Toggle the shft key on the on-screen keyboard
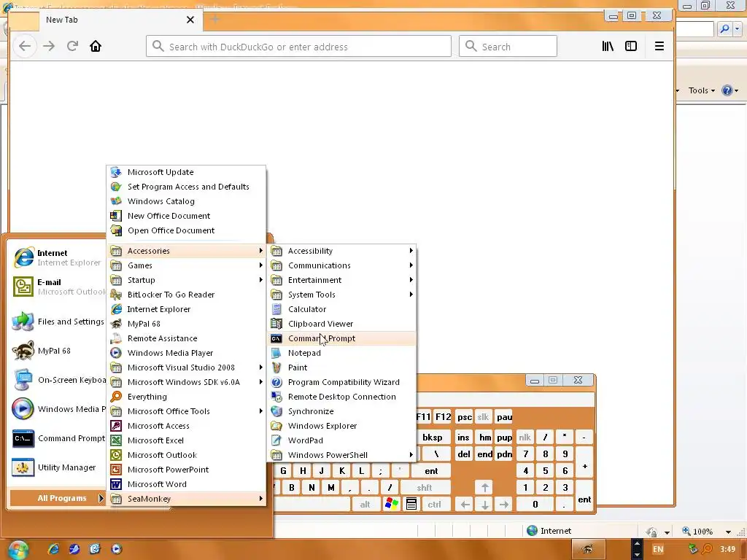The image size is (747, 560). click(x=425, y=488)
